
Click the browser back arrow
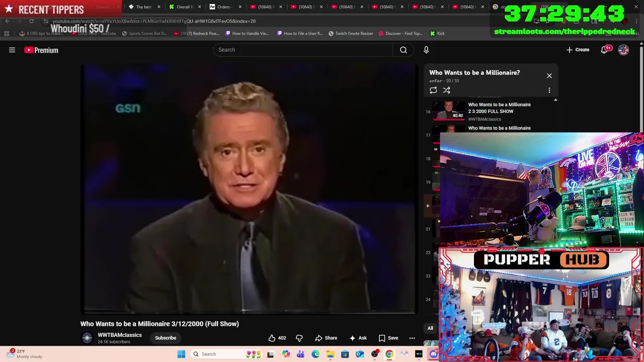pyautogui.click(x=7, y=21)
